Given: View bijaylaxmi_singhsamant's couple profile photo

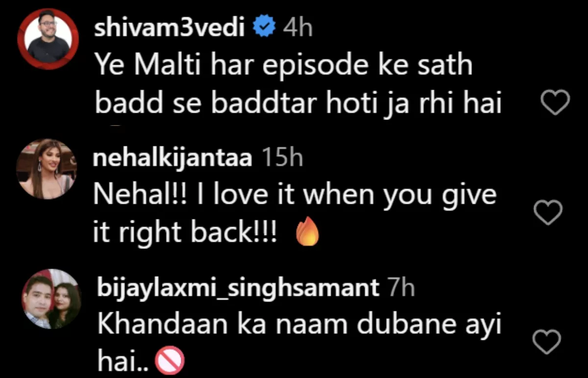Looking at the screenshot, I should tap(51, 299).
